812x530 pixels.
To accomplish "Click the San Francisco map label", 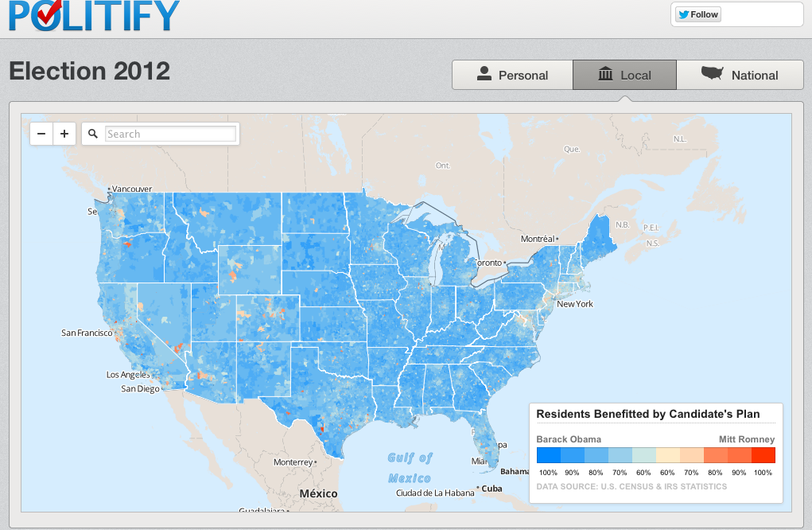I will coord(87,333).
